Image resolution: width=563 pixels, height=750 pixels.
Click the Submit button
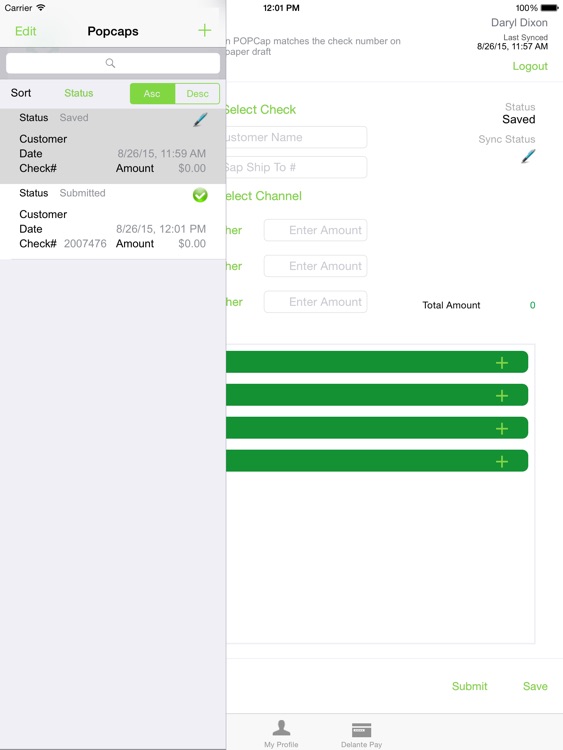(469, 686)
